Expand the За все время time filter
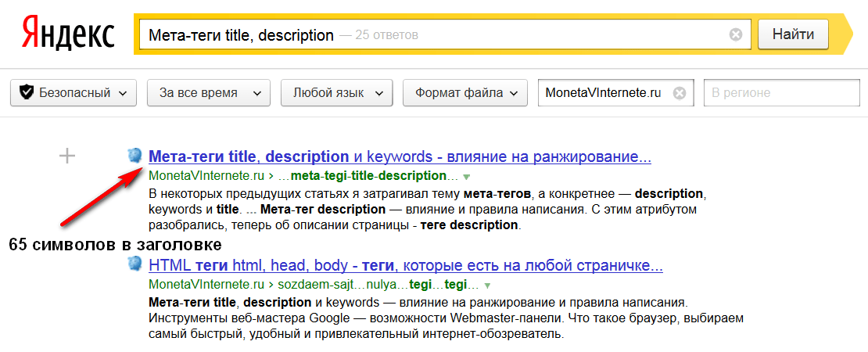Screen dimensions: 868x352 coord(208,93)
